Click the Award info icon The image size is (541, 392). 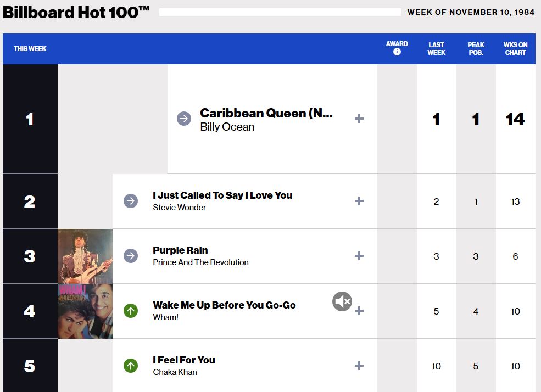pos(397,52)
